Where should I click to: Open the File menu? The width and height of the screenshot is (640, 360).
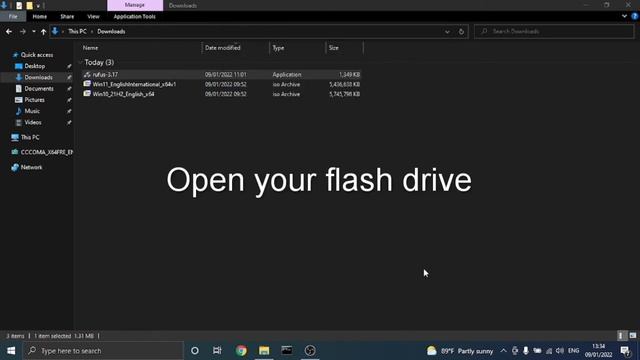(x=13, y=16)
